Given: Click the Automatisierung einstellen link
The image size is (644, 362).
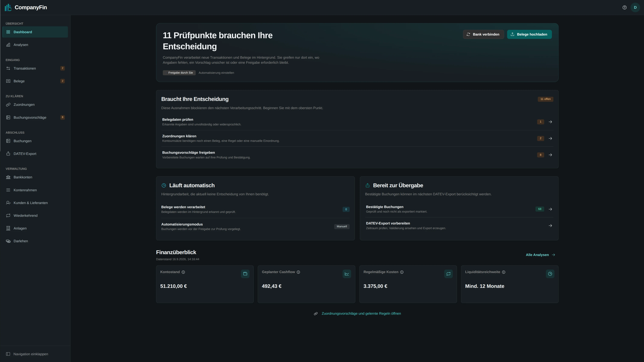Looking at the screenshot, I should pyautogui.click(x=216, y=73).
